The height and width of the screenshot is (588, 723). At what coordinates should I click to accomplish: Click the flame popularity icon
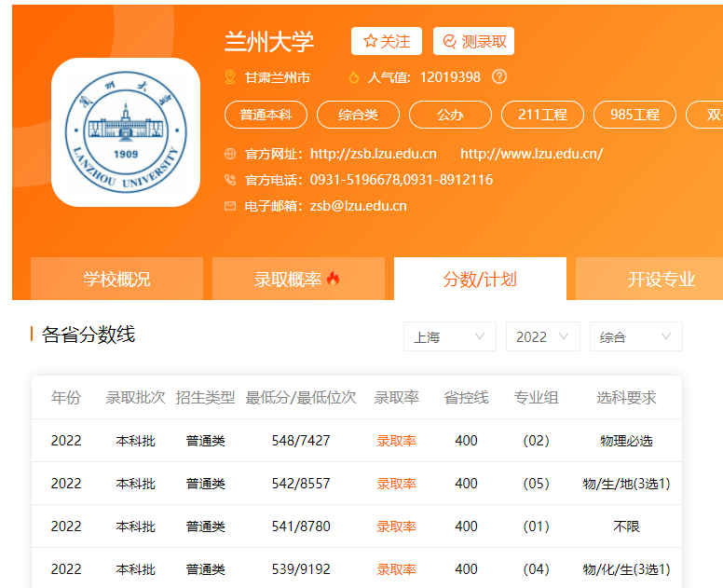(x=354, y=77)
